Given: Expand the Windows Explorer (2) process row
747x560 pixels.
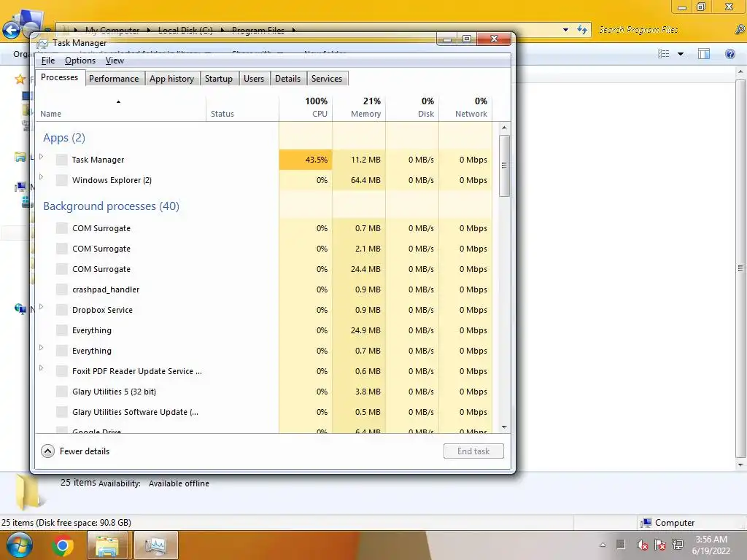Looking at the screenshot, I should click(42, 177).
